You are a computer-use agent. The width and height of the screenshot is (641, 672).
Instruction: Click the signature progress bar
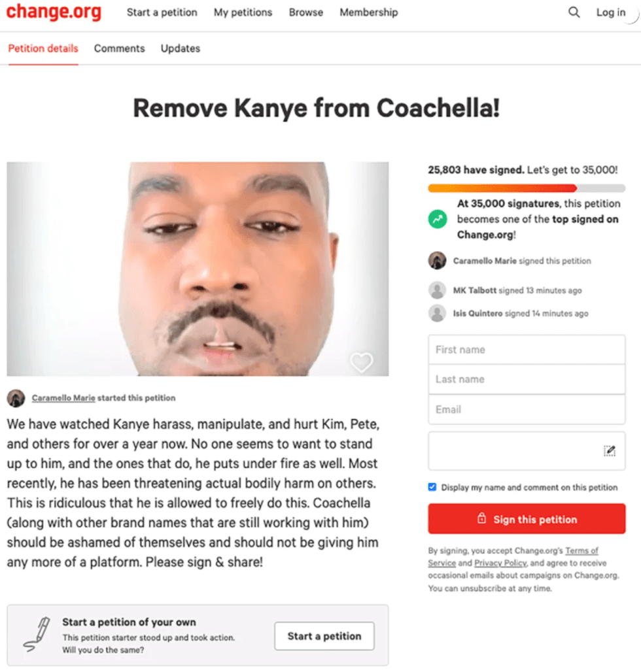pyautogui.click(x=527, y=188)
